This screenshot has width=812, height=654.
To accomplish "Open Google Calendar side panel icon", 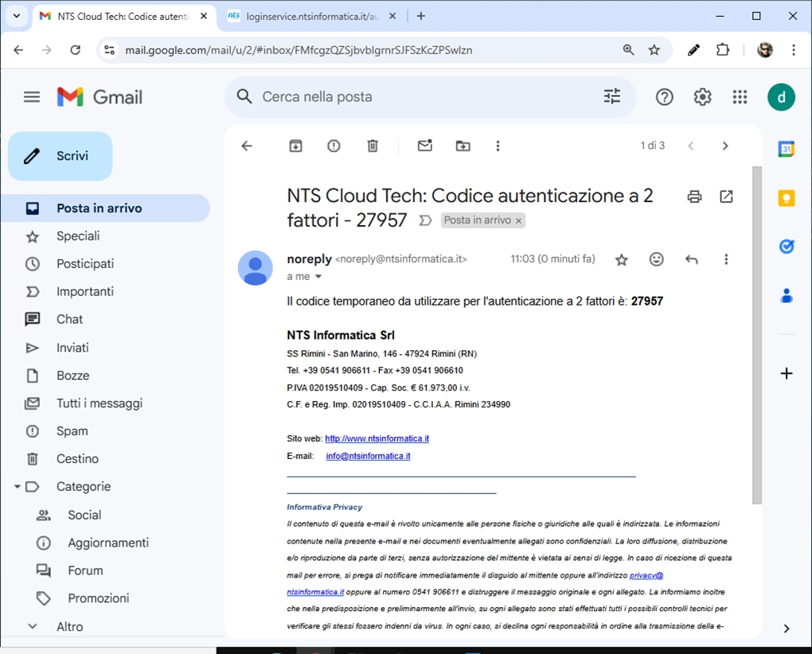I will click(786, 149).
